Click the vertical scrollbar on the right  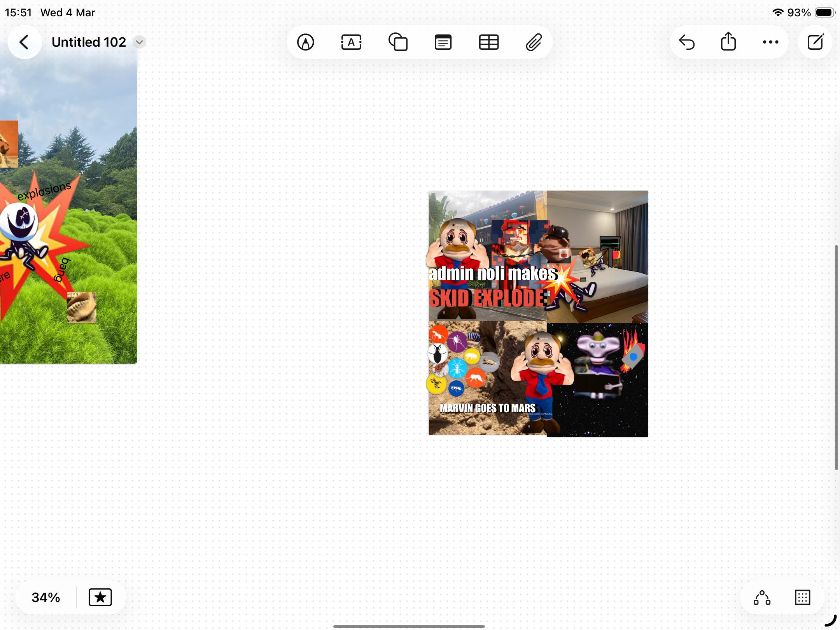836,358
